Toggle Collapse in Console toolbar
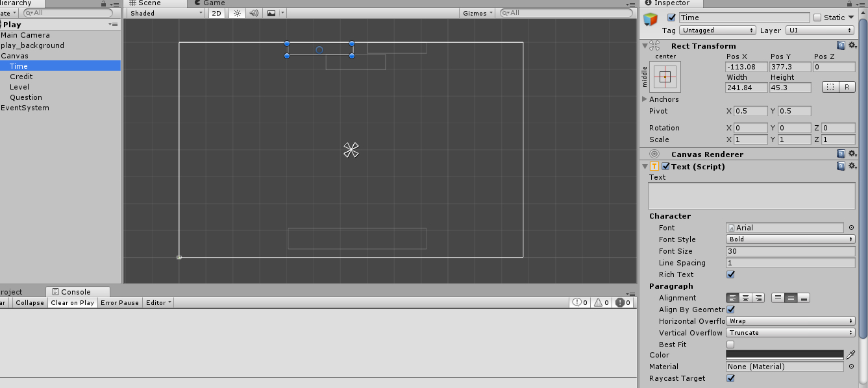Screen dimensions: 868x388 30,303
